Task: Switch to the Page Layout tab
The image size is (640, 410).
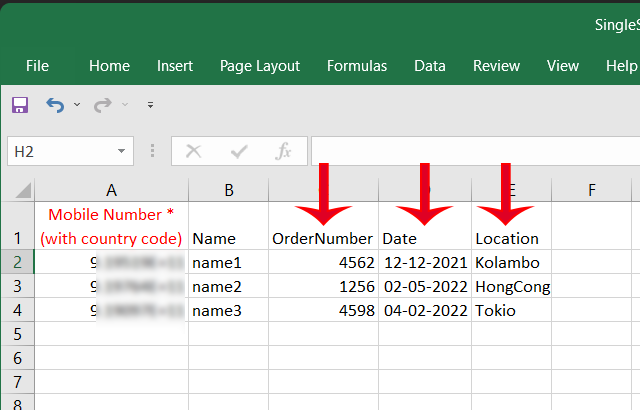Action: 260,66
